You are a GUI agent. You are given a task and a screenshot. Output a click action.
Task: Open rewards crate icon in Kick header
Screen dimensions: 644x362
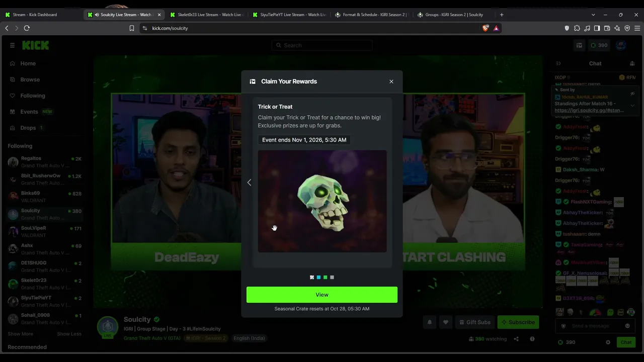(579, 45)
